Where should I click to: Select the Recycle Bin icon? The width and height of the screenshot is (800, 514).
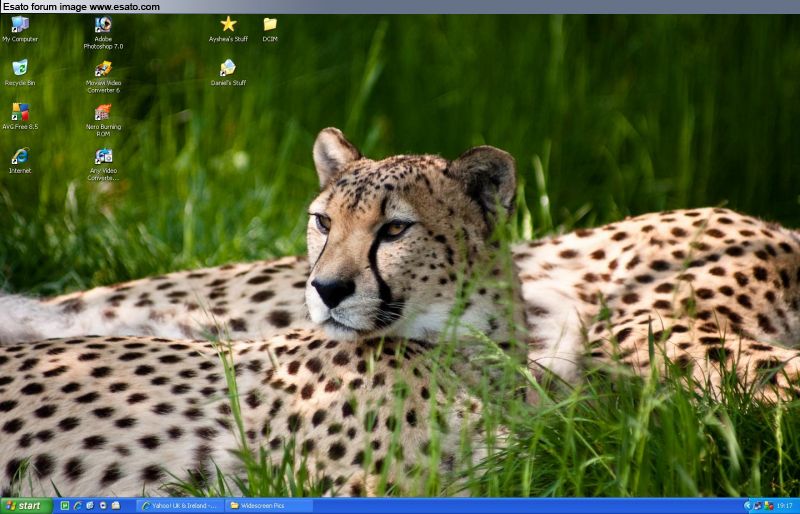[x=20, y=73]
